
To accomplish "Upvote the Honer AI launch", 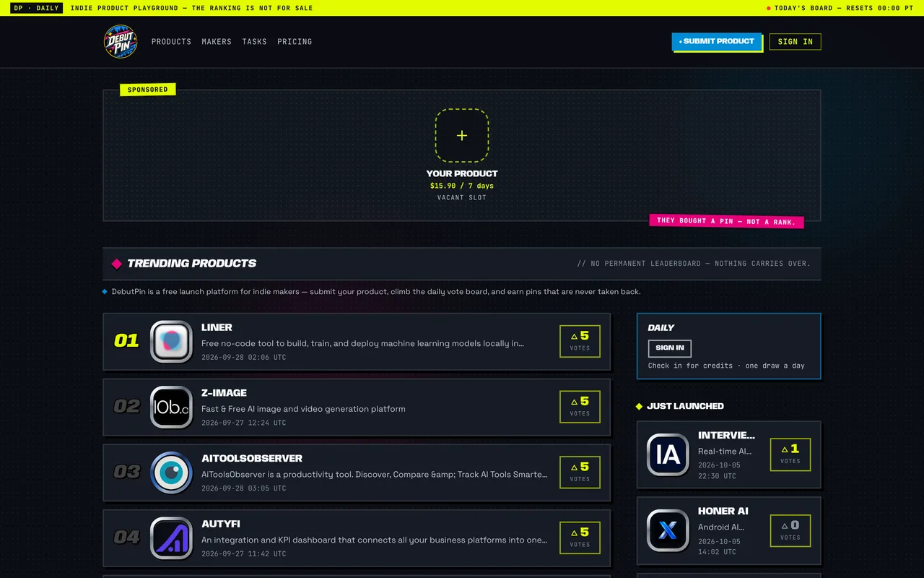I will point(790,530).
